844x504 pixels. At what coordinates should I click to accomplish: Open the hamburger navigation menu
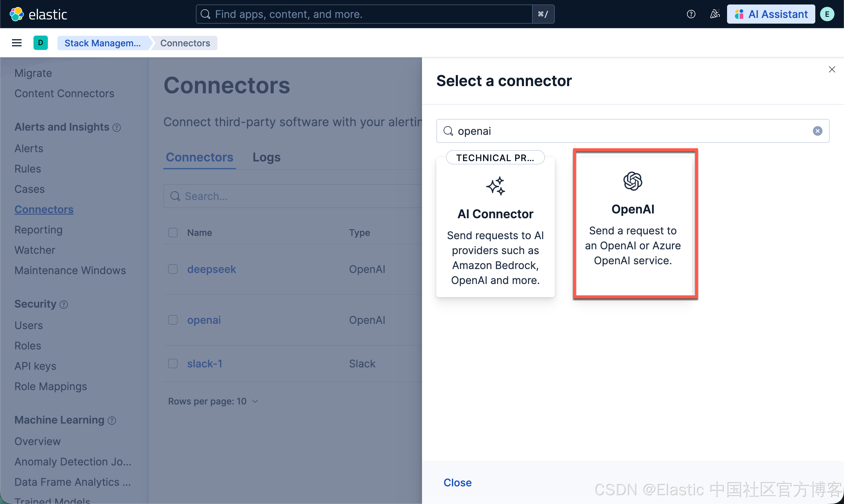(x=16, y=43)
